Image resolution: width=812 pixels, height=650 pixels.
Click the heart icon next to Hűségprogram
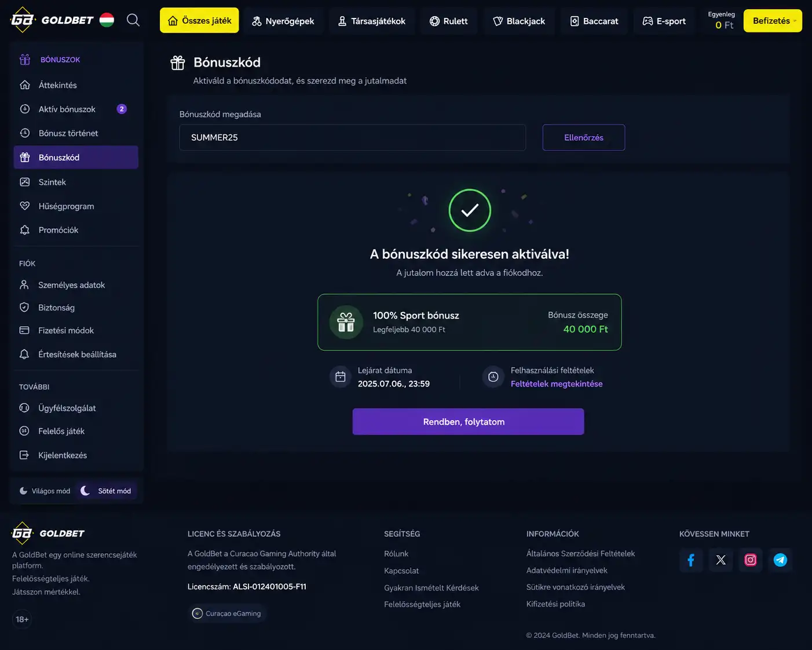click(x=25, y=206)
